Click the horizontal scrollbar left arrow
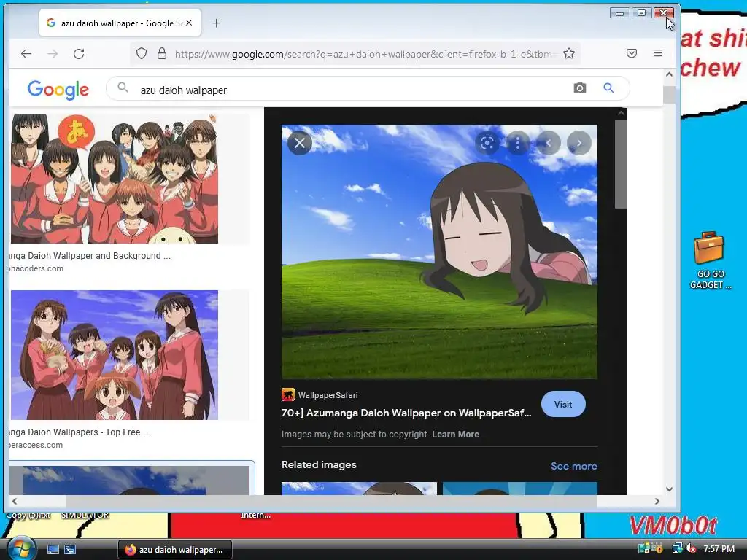The width and height of the screenshot is (747, 560). pyautogui.click(x=15, y=502)
